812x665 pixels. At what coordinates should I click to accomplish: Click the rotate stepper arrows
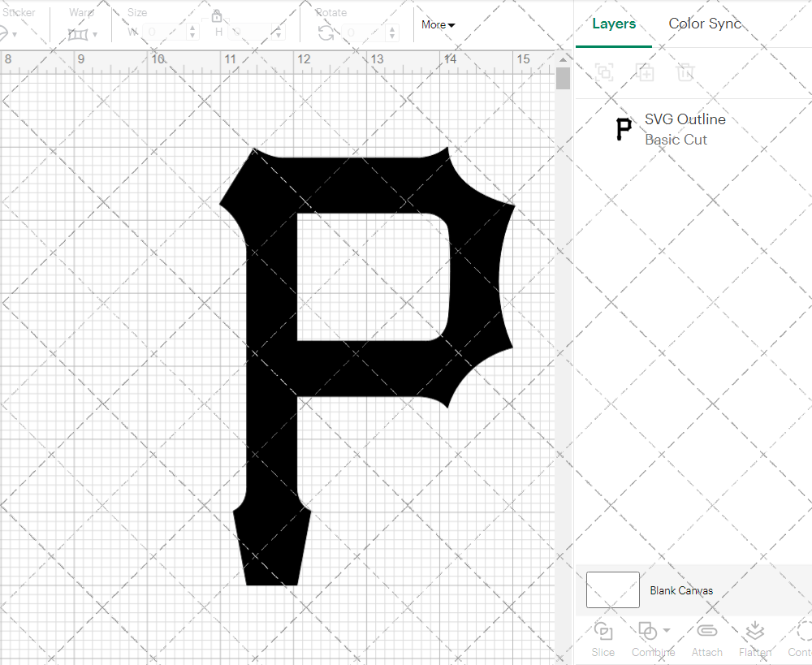[392, 32]
